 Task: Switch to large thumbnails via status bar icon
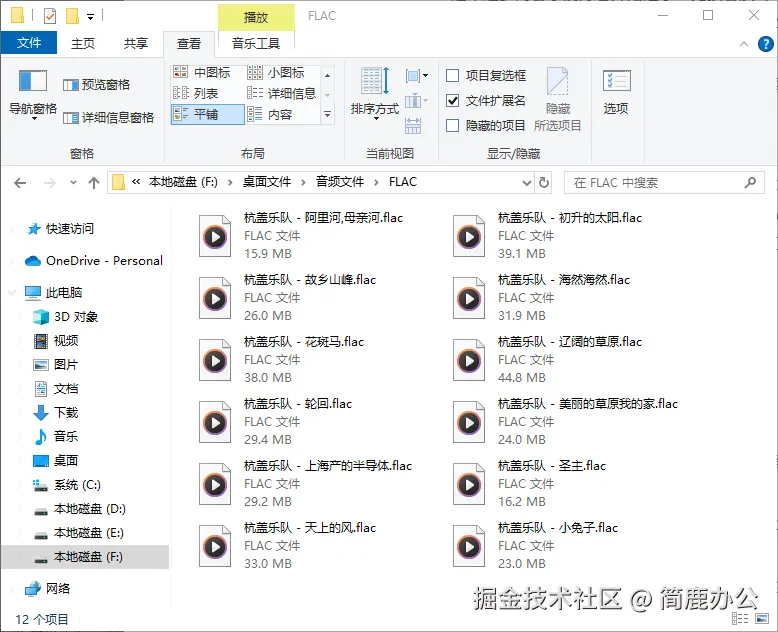click(762, 618)
